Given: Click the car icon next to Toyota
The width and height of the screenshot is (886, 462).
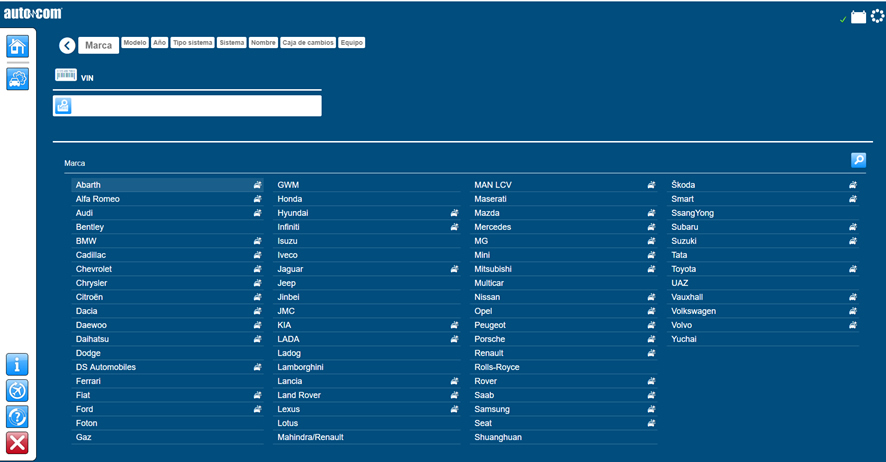Looking at the screenshot, I should [x=853, y=269].
